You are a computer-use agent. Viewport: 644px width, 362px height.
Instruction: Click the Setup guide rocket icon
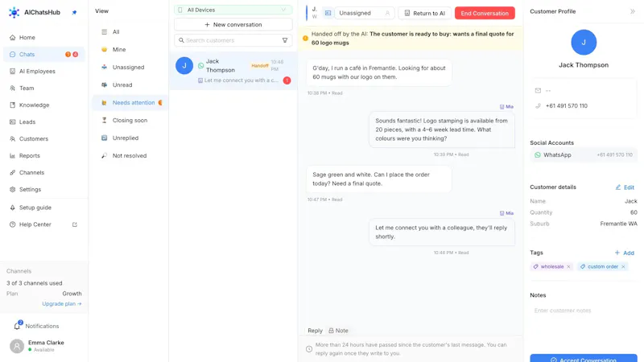click(x=12, y=208)
